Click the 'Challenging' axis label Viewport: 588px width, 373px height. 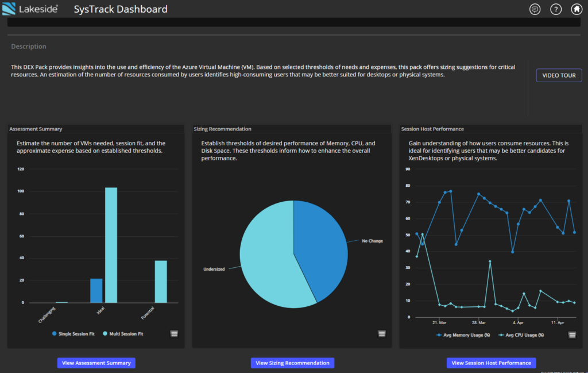[x=47, y=315]
